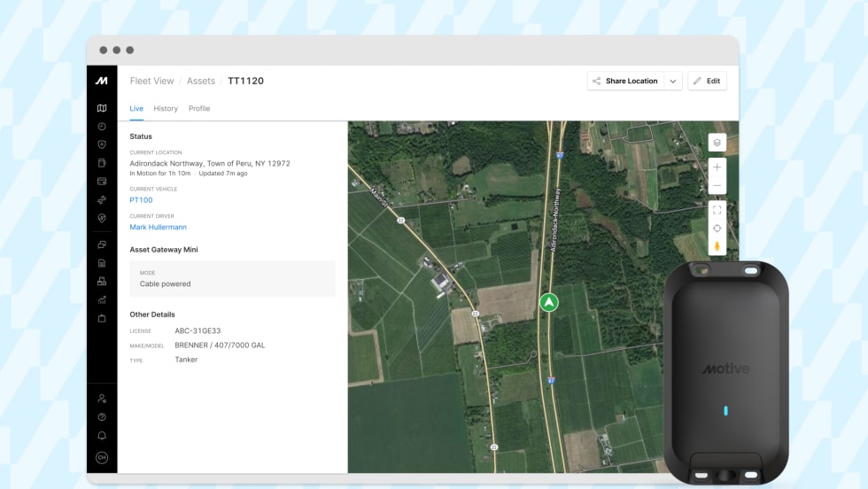Click the Edit button
The height and width of the screenshot is (489, 868).
click(x=707, y=81)
